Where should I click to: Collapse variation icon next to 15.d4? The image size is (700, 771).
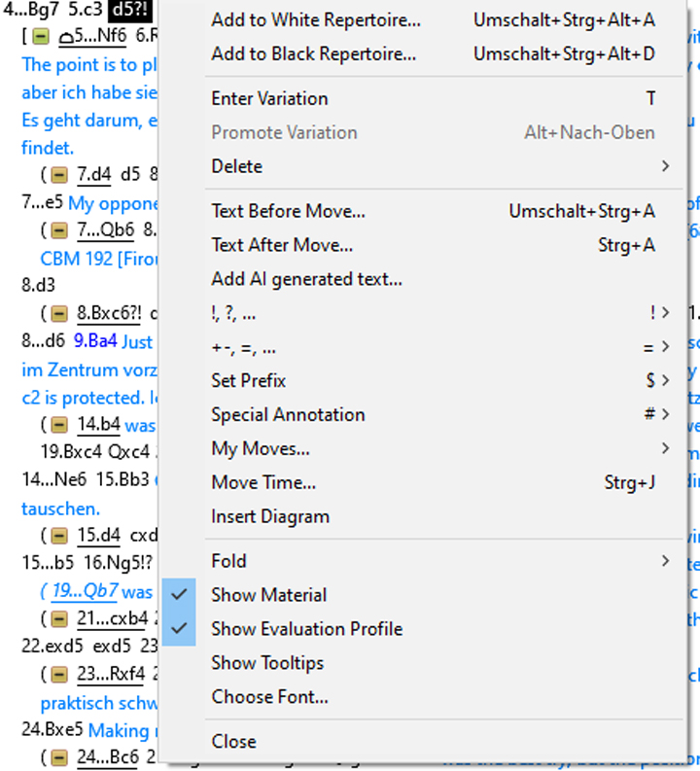(x=59, y=535)
